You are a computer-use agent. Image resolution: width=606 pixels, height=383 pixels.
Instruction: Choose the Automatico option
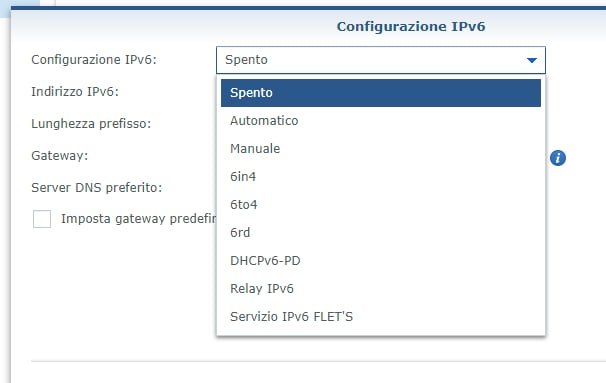pyautogui.click(x=381, y=121)
